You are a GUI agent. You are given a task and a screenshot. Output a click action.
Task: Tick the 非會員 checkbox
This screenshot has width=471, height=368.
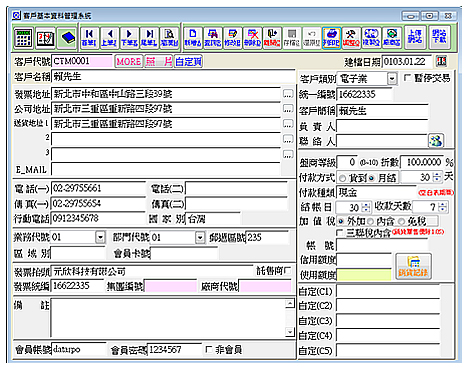point(209,349)
